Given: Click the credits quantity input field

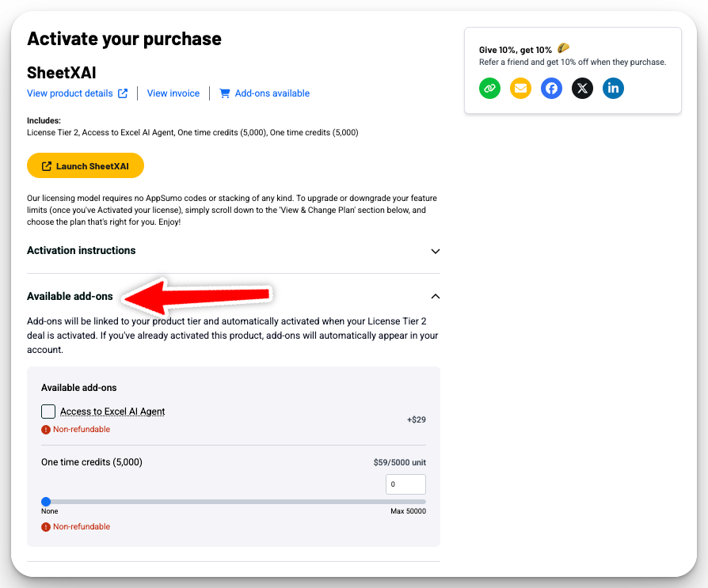Looking at the screenshot, I should [x=405, y=484].
